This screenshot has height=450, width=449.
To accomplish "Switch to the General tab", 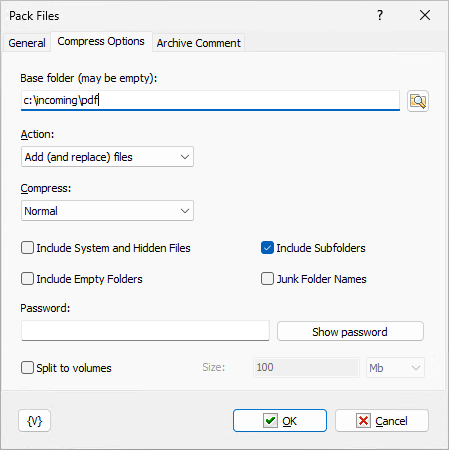I will (27, 43).
